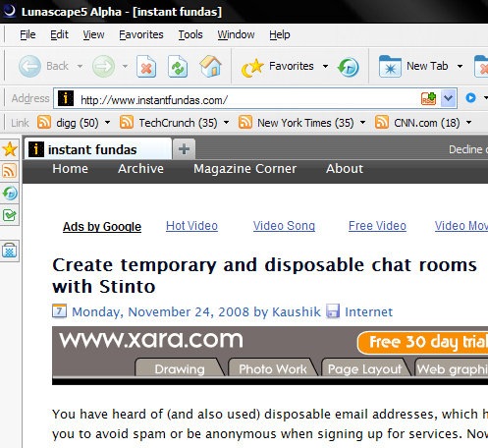Click the TechCrunch RSS feed icon

127,122
